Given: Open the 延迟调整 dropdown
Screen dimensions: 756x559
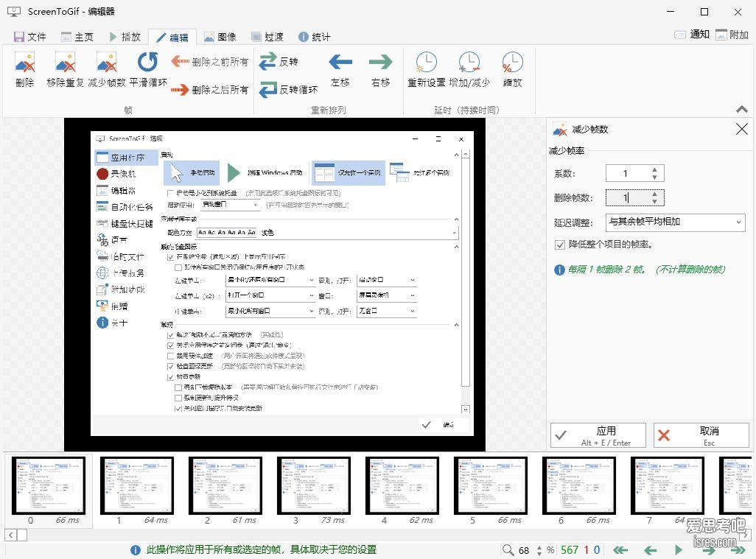Looking at the screenshot, I should click(675, 222).
